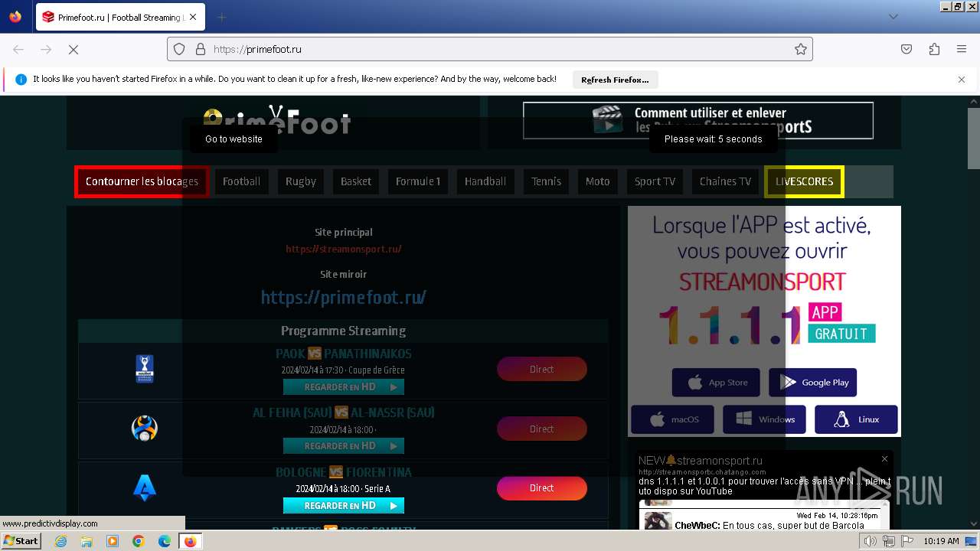The height and width of the screenshot is (551, 980).
Task: Click the Linux download button
Action: (x=856, y=419)
